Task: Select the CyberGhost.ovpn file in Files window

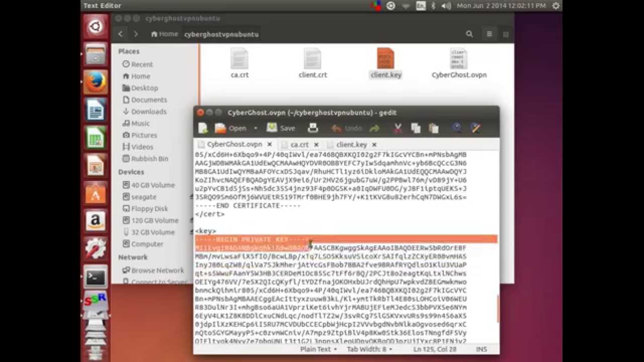Action: click(x=459, y=63)
